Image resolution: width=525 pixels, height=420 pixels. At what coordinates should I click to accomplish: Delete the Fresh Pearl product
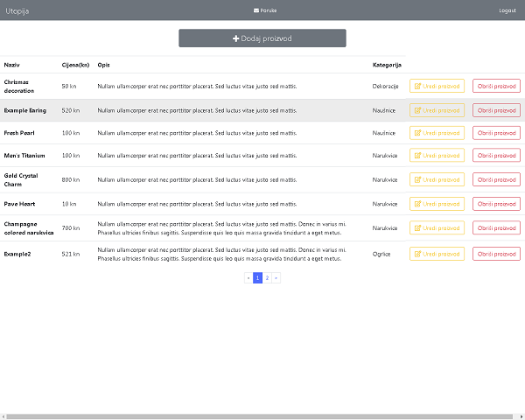[496, 133]
